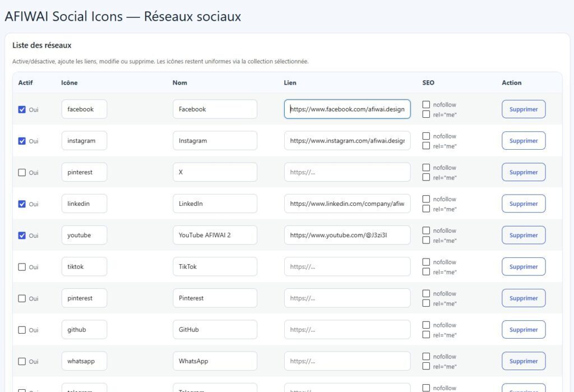Viewport: 574px width, 392px height.
Task: Click the "SEO" column header
Action: click(x=428, y=83)
